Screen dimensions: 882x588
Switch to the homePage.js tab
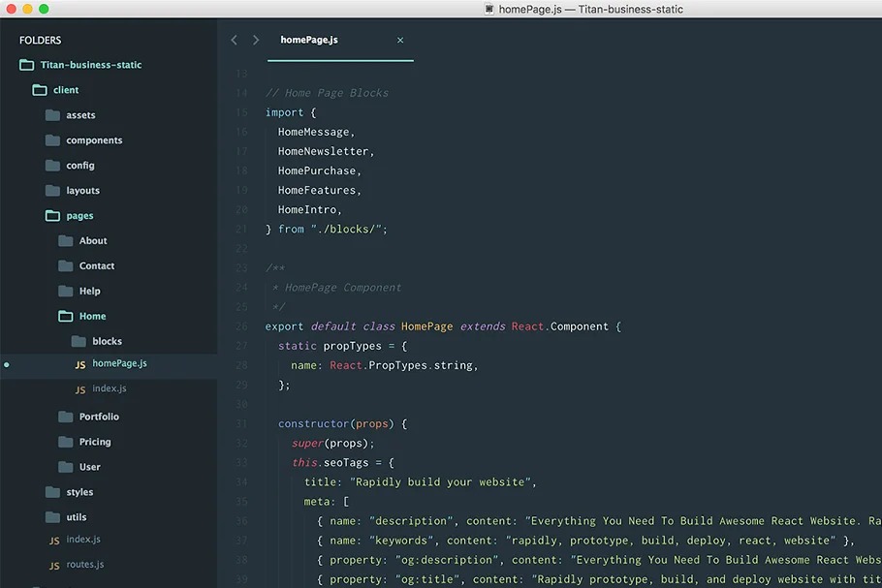309,40
